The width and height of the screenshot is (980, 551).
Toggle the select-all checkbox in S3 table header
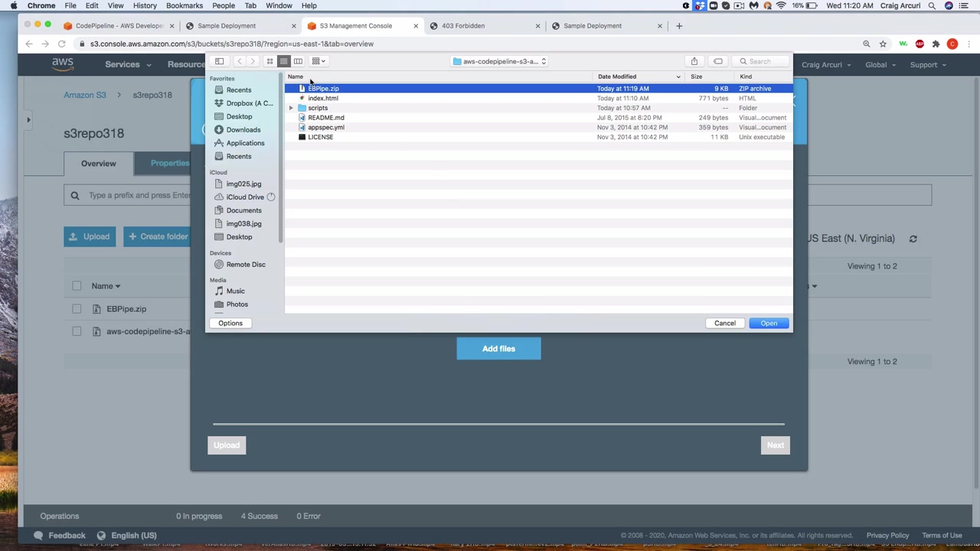(77, 286)
